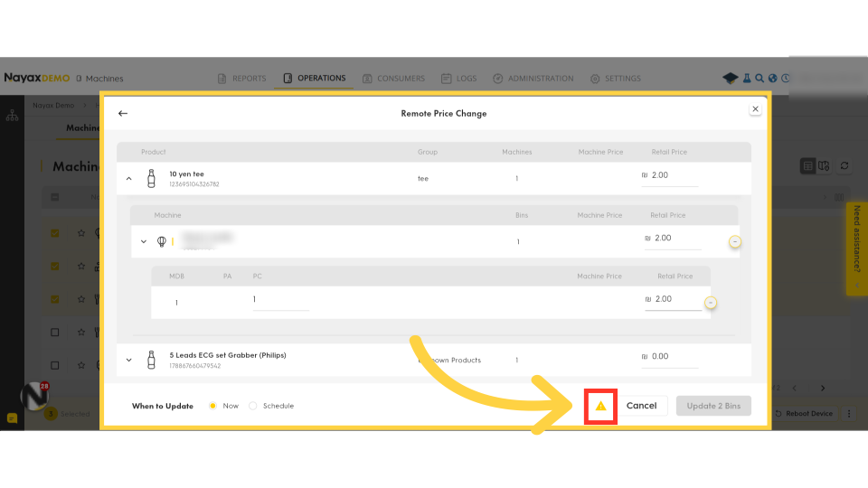The width and height of the screenshot is (868, 488).
Task: Click the Cancel button
Action: (x=642, y=406)
